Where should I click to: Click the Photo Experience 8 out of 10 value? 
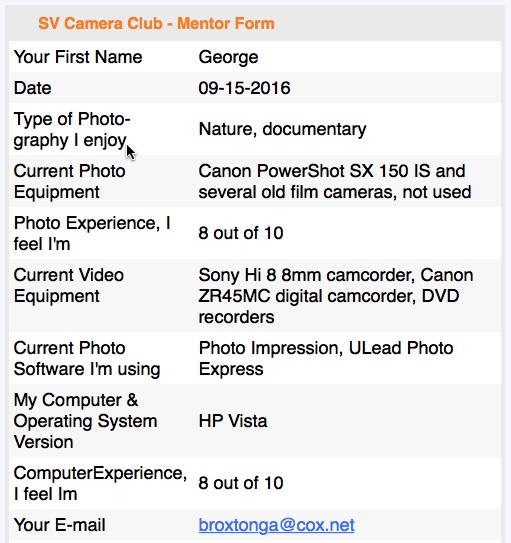click(x=241, y=233)
